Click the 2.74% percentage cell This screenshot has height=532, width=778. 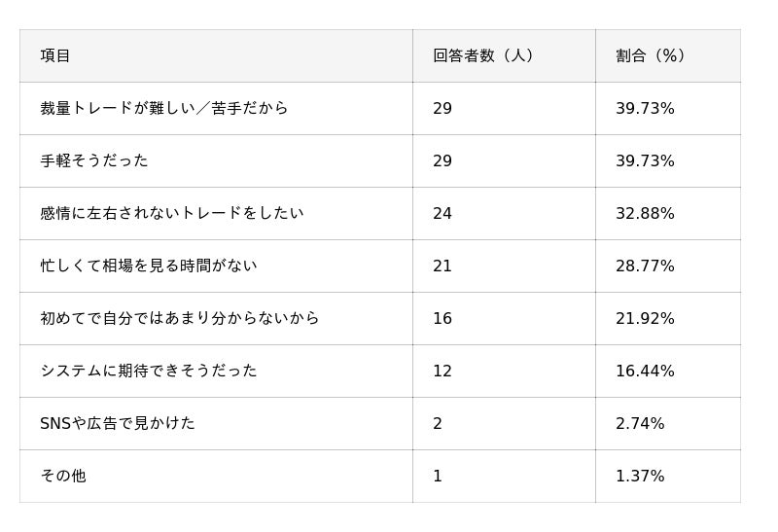[x=640, y=423]
